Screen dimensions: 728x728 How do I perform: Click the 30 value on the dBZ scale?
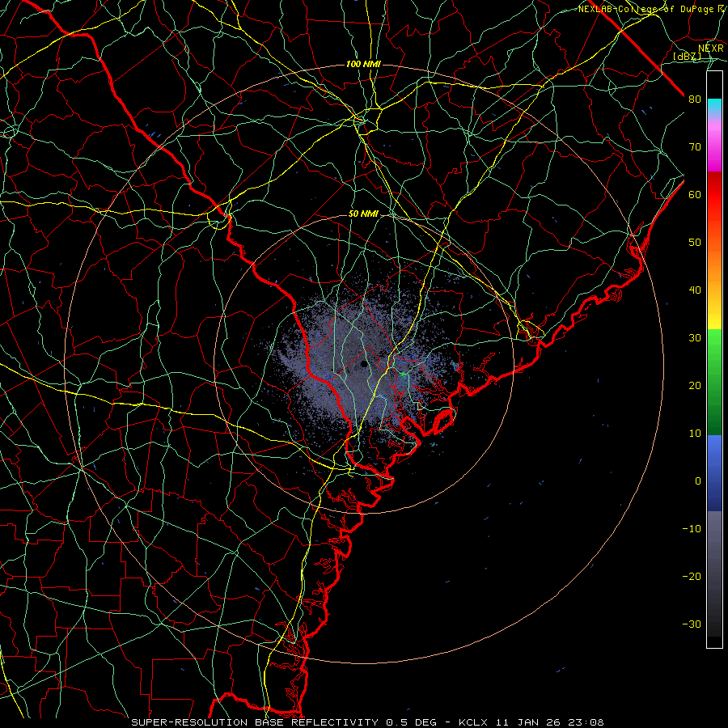tap(695, 338)
